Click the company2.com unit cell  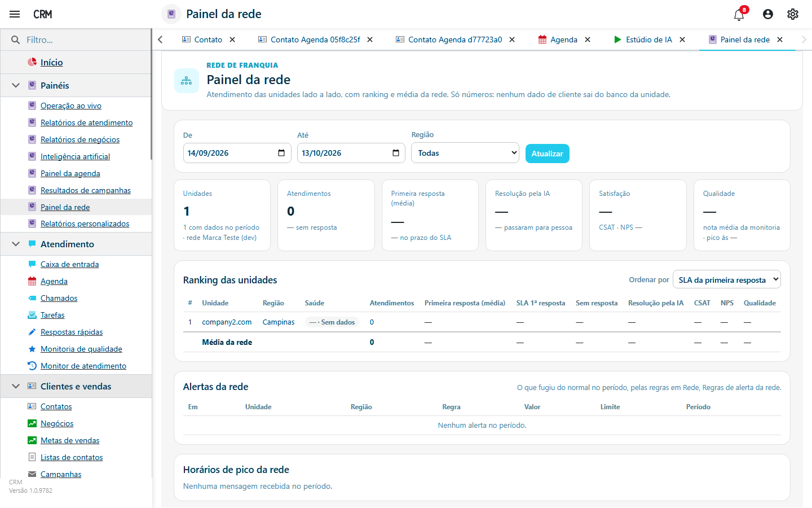coord(227,322)
